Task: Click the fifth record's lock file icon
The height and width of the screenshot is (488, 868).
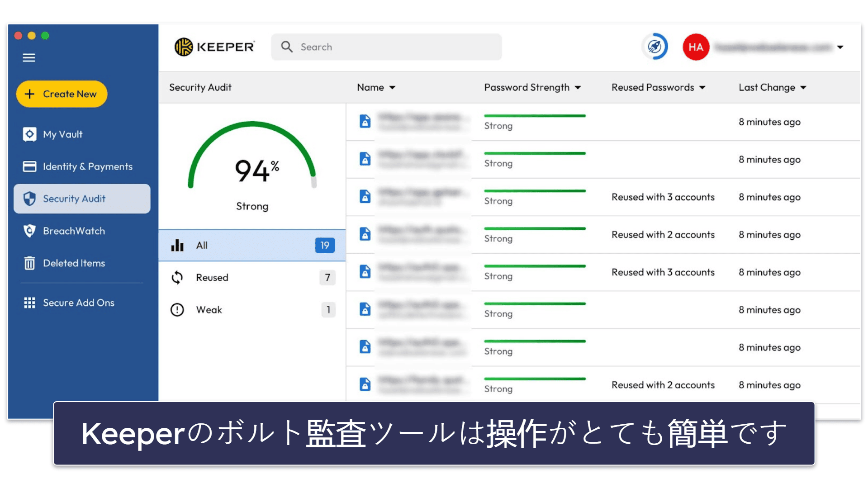Action: coord(365,271)
